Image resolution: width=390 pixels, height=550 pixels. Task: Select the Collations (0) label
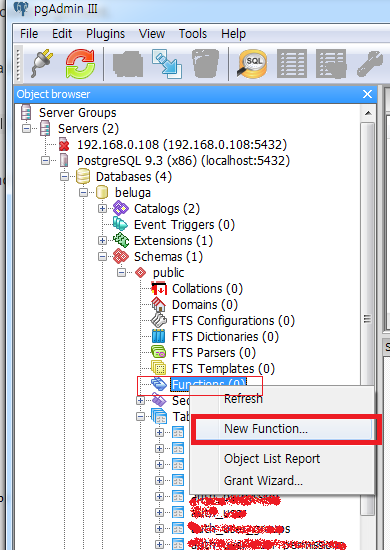(207, 289)
